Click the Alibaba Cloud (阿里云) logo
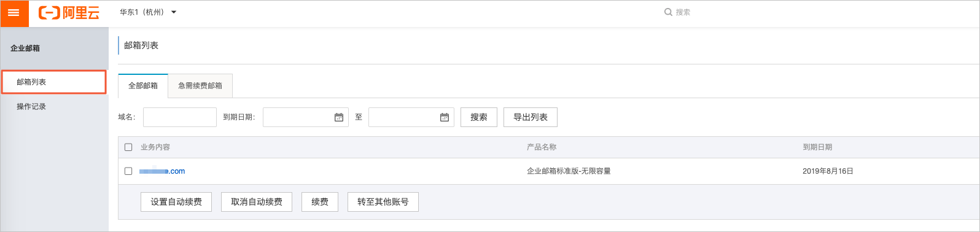980x232 pixels. point(69,13)
